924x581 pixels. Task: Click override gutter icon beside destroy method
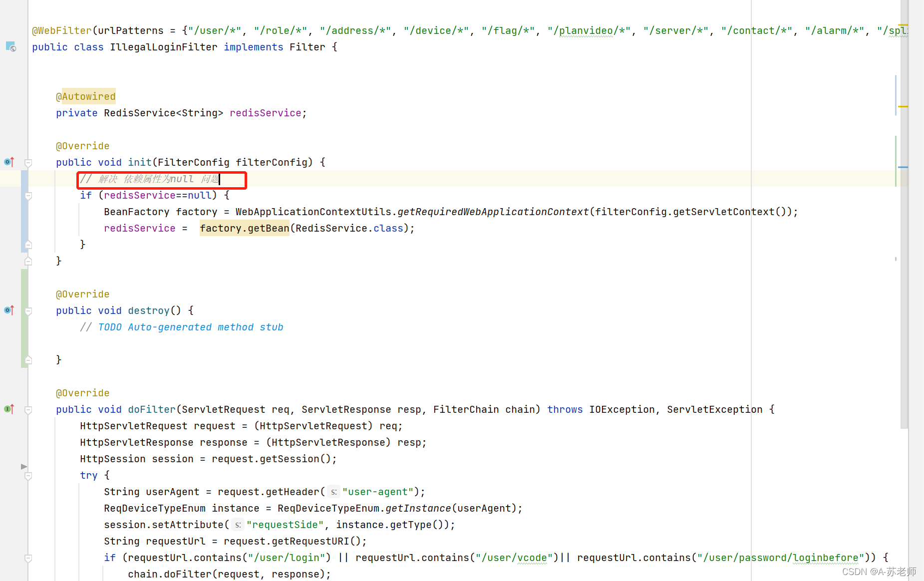click(9, 310)
